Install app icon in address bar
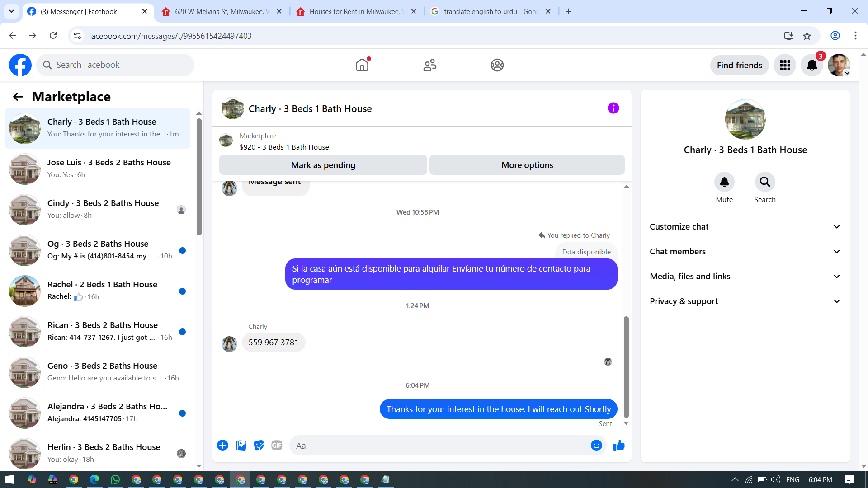The height and width of the screenshot is (488, 868). click(x=788, y=36)
